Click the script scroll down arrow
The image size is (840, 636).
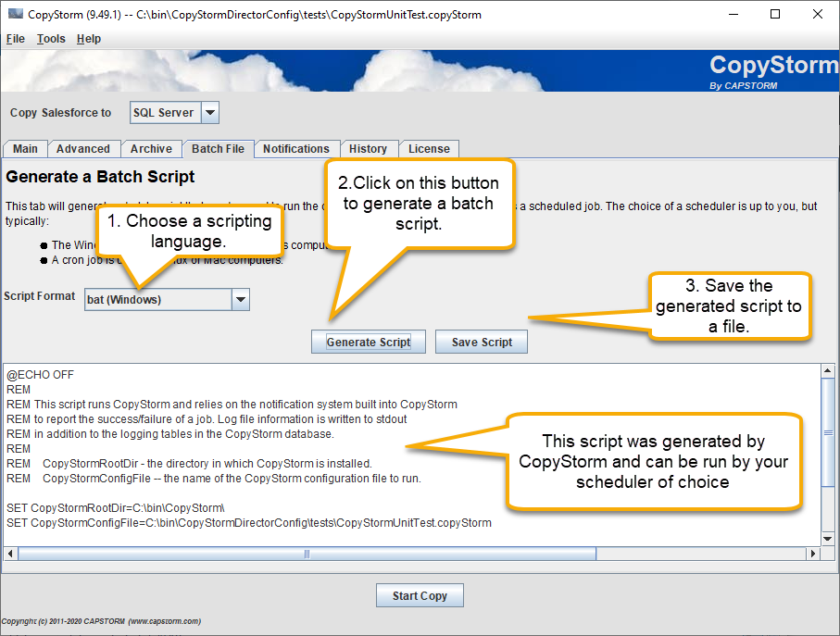tap(828, 539)
